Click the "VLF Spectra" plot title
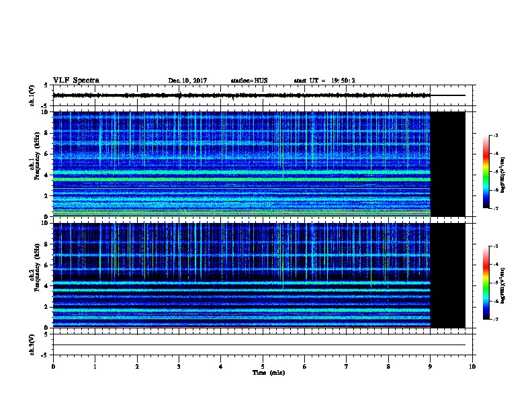The height and width of the screenshot is (411, 532). coord(76,81)
